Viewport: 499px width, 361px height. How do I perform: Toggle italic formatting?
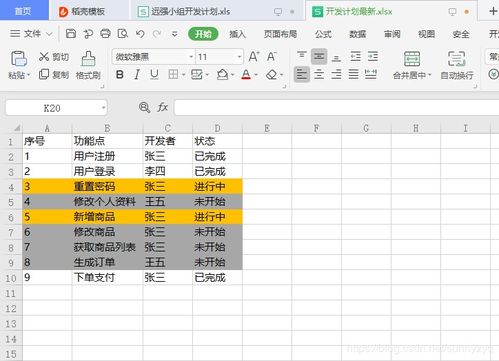pos(137,74)
